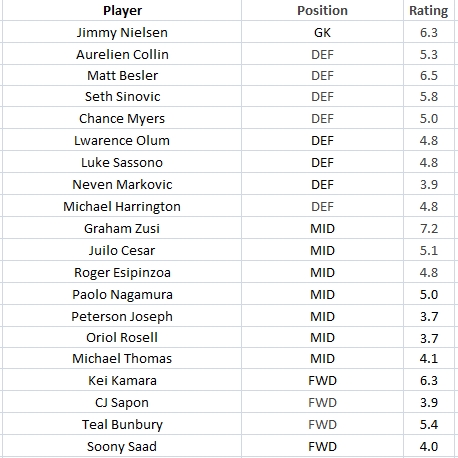This screenshot has width=458, height=458.
Task: Click the Kei Kamara name cell
Action: point(122,380)
